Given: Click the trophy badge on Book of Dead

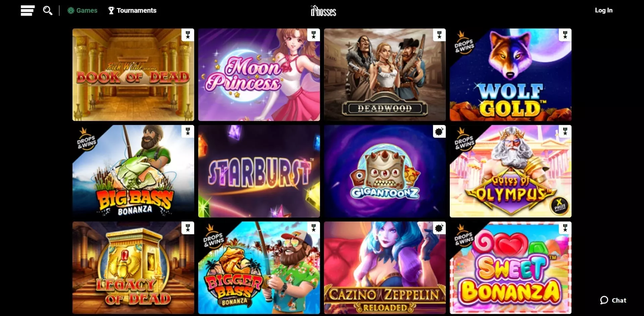Looking at the screenshot, I should [x=188, y=35].
